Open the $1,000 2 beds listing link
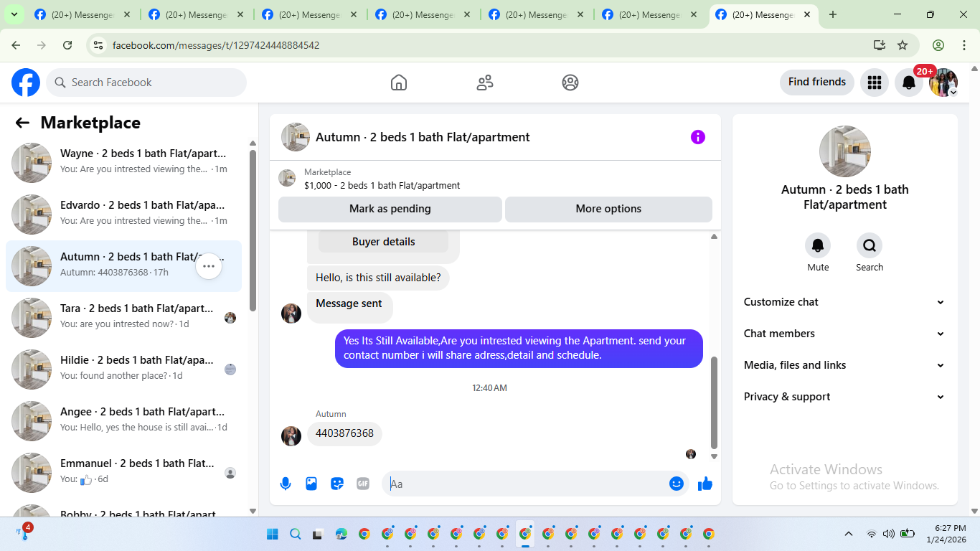 click(x=382, y=185)
